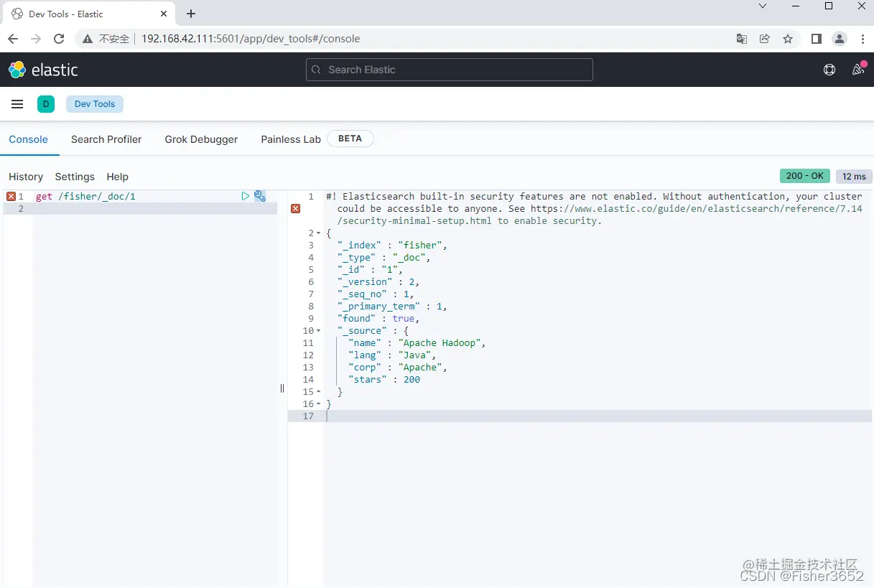Screen dimensions: 874x588
Task: Open request options wrench menu
Action: 260,196
